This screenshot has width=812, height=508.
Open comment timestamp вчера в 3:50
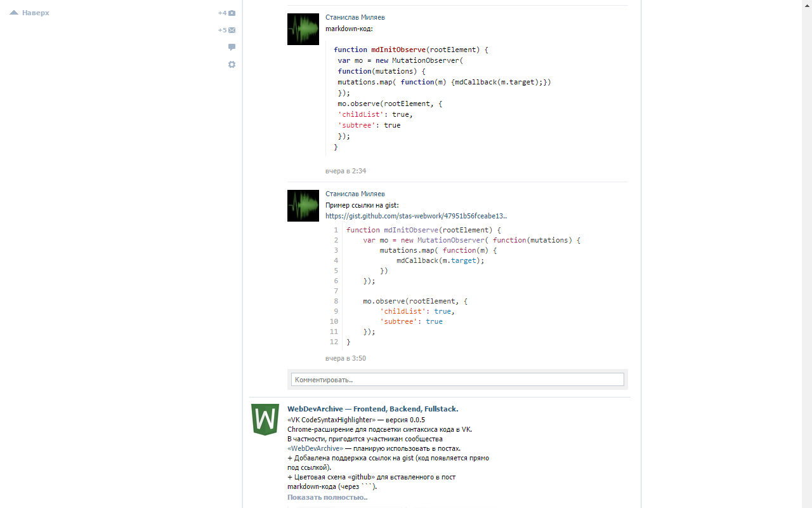pyautogui.click(x=346, y=358)
